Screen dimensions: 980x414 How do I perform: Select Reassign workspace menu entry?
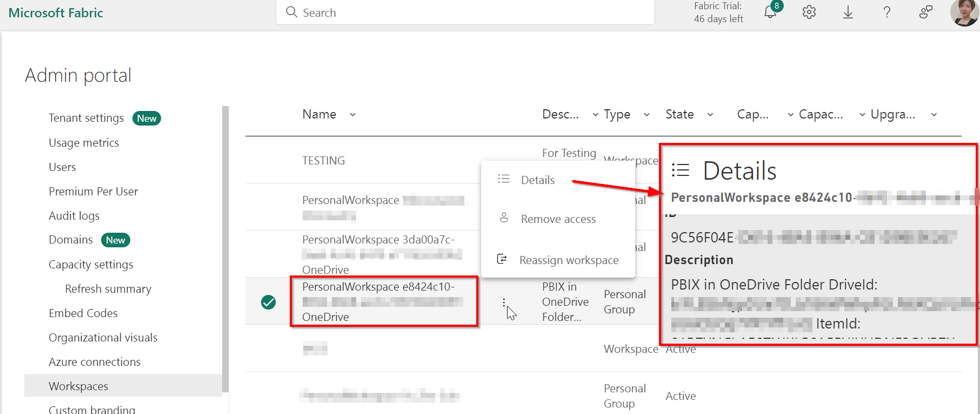[558, 260]
